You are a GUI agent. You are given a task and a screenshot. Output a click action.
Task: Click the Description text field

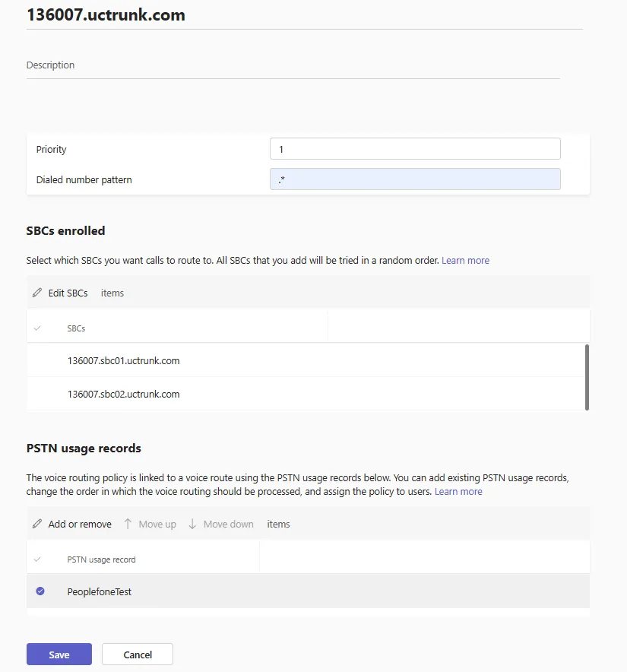coord(293,65)
